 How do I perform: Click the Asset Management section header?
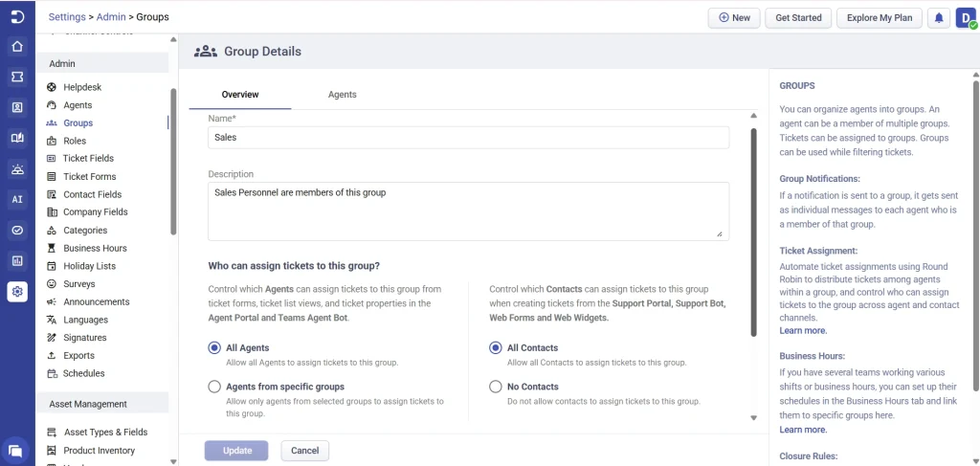click(101, 404)
